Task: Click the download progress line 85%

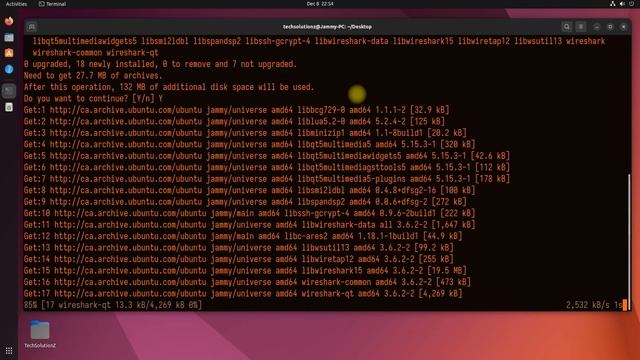Action: (113, 305)
